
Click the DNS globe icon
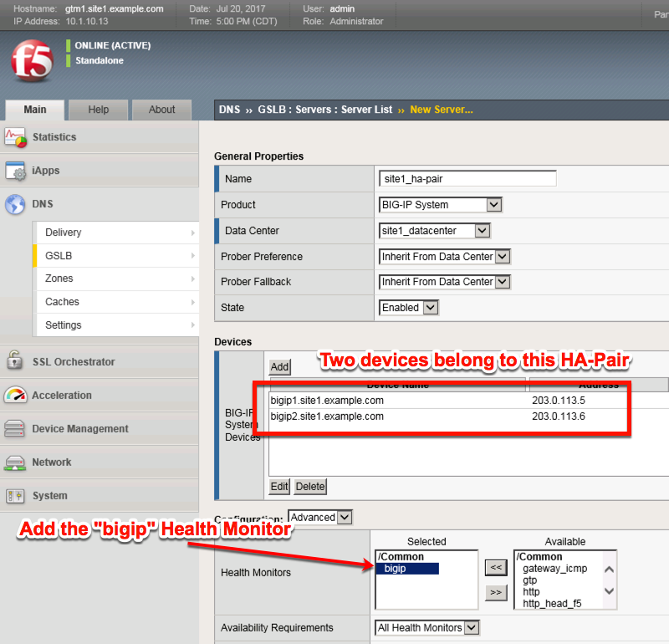[15, 204]
